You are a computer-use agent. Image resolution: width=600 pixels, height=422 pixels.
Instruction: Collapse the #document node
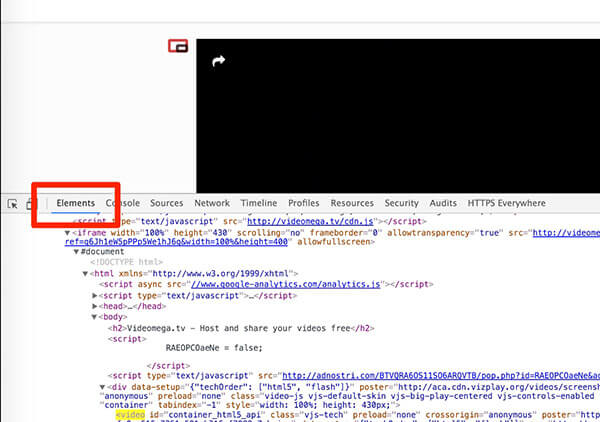(76, 252)
